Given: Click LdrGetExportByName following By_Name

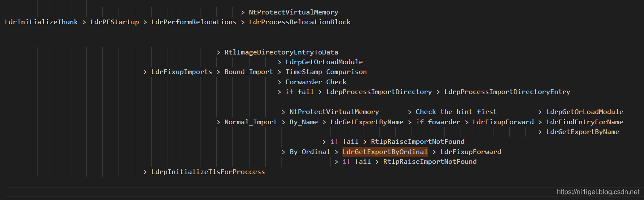Looking at the screenshot, I should 367,122.
